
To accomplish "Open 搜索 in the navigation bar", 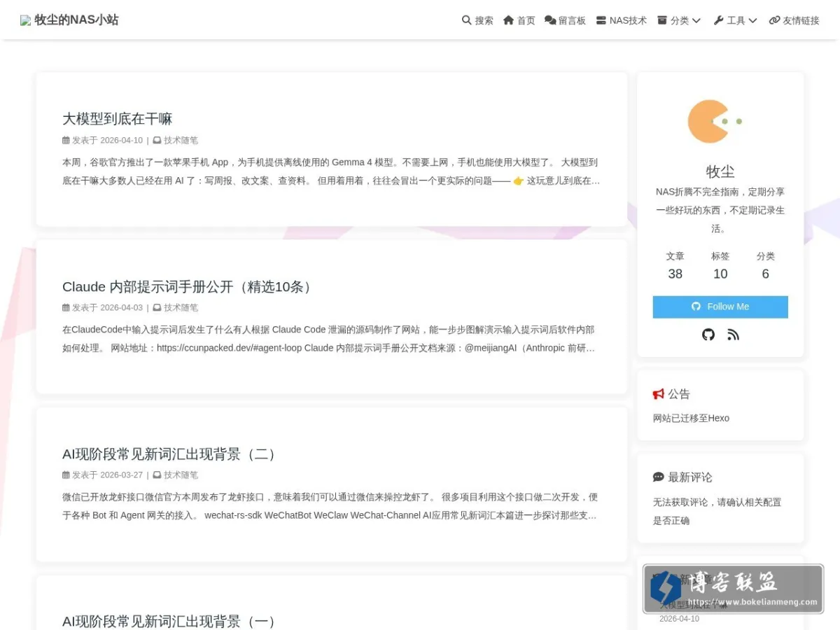I will click(x=477, y=20).
